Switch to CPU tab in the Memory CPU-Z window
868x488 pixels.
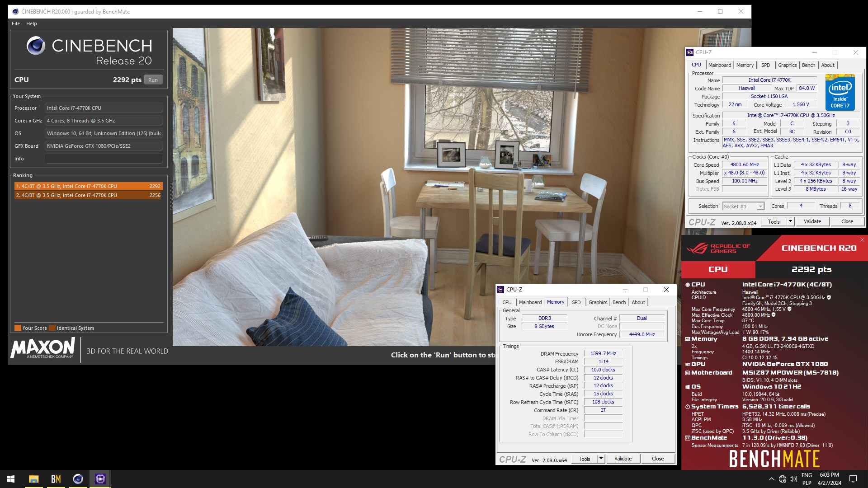(507, 302)
